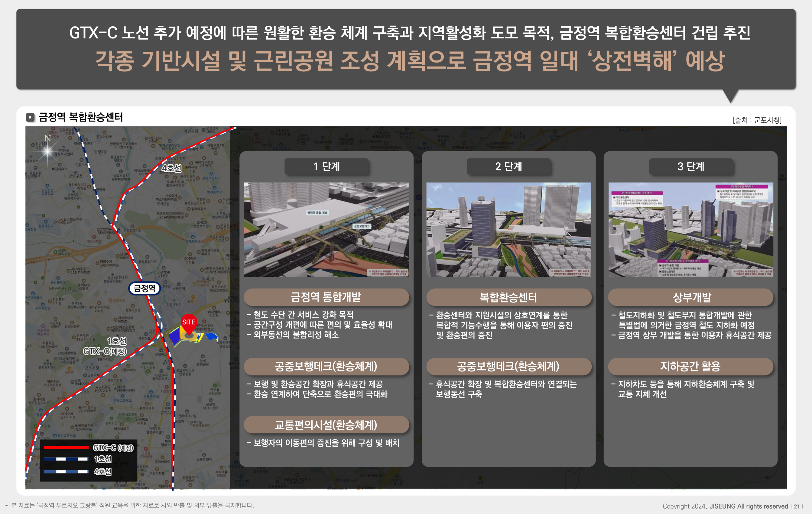Click the 복합환승센터 label button
Screen dimensions: 812x514
pyautogui.click(x=509, y=297)
